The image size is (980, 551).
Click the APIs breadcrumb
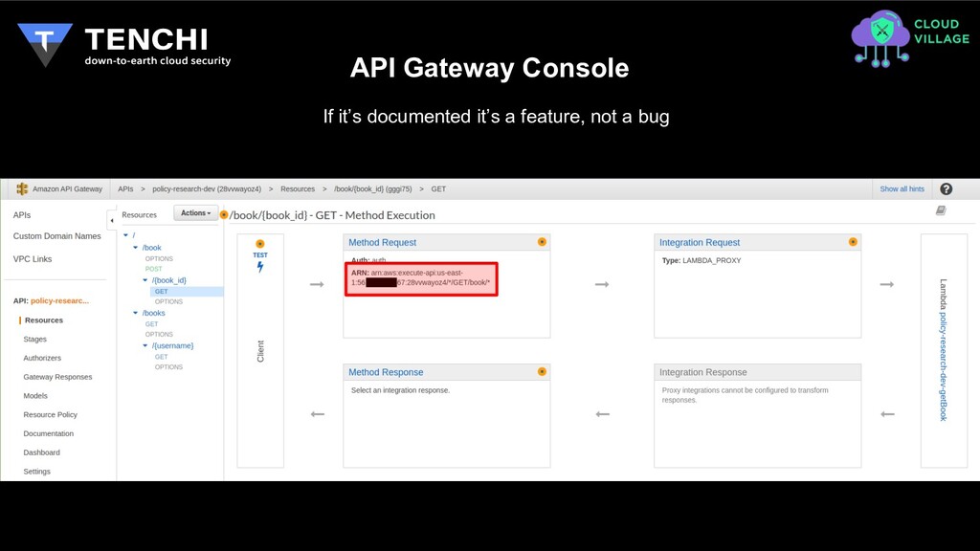(125, 188)
